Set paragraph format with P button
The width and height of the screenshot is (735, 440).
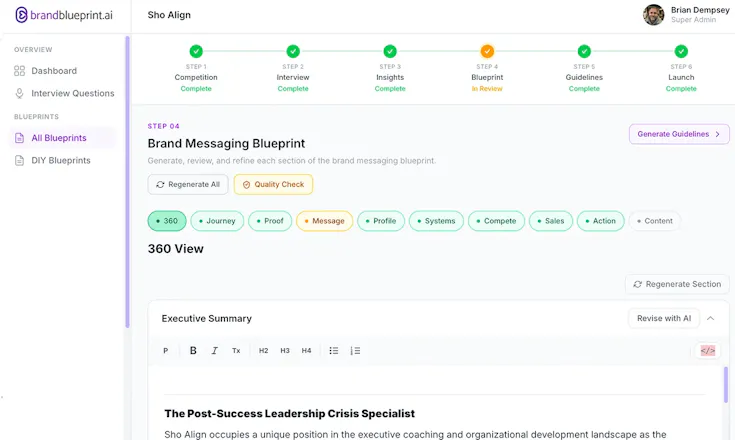[165, 351]
